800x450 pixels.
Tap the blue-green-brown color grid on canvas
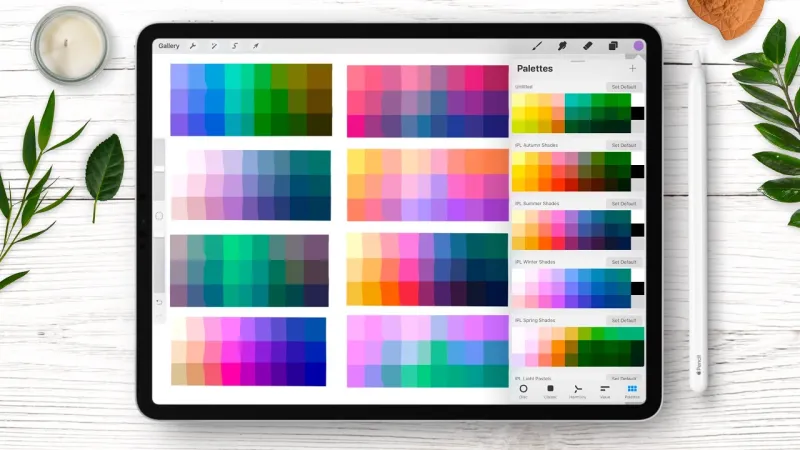pyautogui.click(x=251, y=99)
